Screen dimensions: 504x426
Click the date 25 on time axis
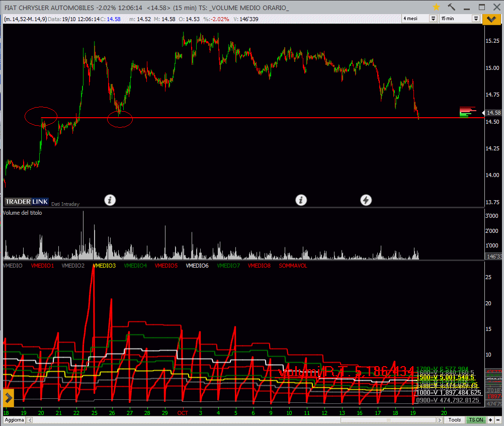click(95, 413)
